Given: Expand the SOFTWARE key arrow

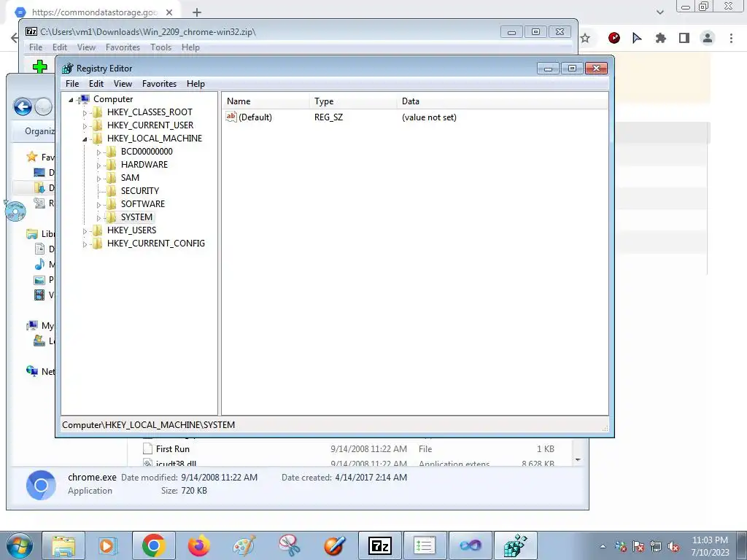Looking at the screenshot, I should (98, 205).
